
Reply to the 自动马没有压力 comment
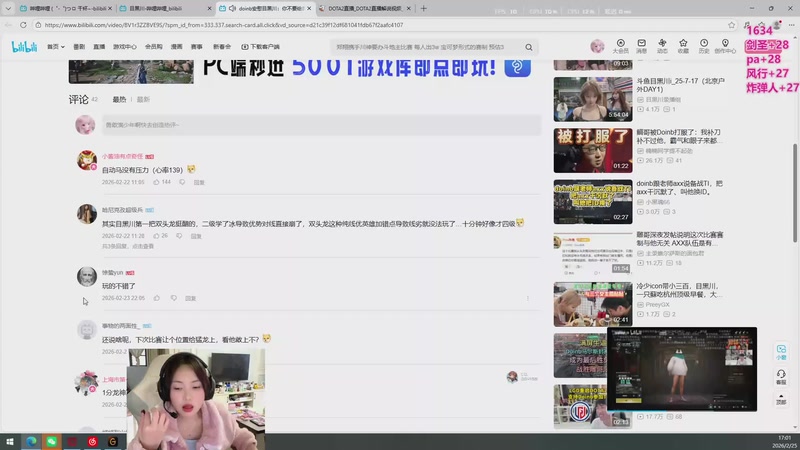199,182
